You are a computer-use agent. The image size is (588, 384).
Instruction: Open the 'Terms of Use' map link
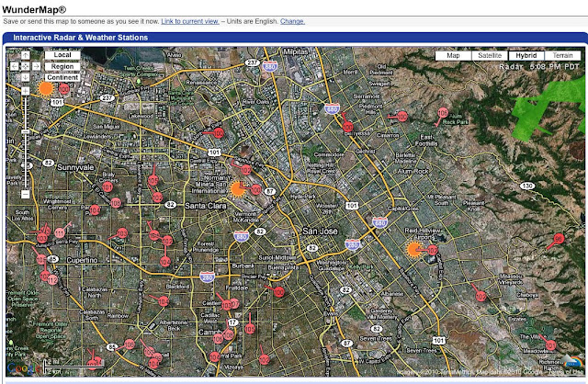(x=567, y=372)
